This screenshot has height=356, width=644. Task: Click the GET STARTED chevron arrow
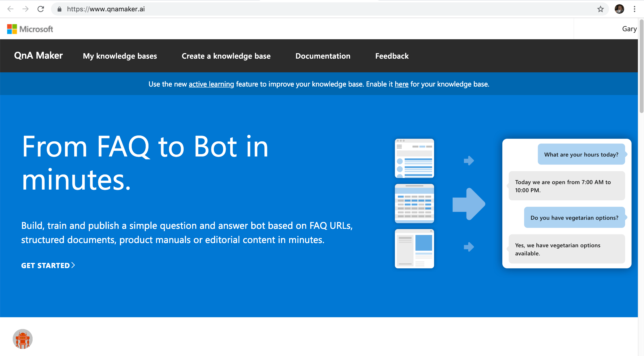[x=73, y=265]
